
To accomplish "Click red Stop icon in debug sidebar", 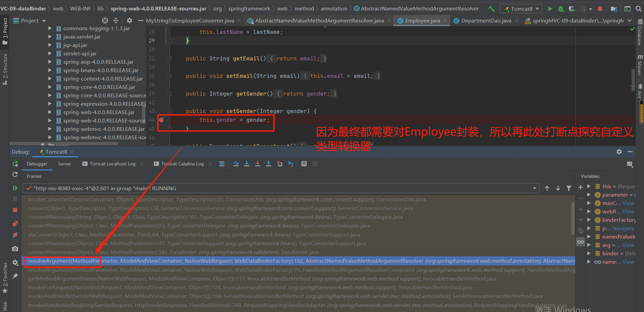I will [x=15, y=210].
